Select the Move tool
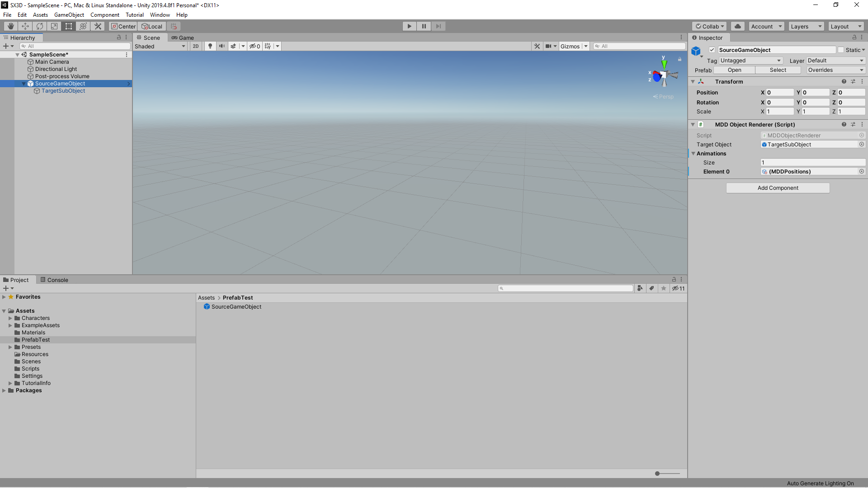Viewport: 868px width, 488px height. point(25,26)
